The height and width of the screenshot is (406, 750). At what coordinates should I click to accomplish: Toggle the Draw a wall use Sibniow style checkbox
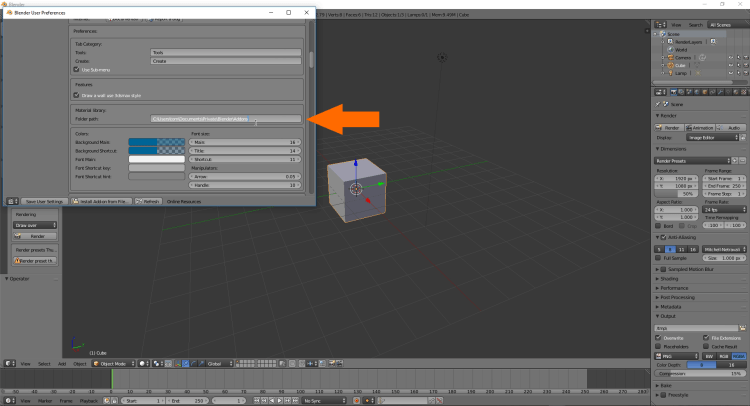[x=78, y=95]
